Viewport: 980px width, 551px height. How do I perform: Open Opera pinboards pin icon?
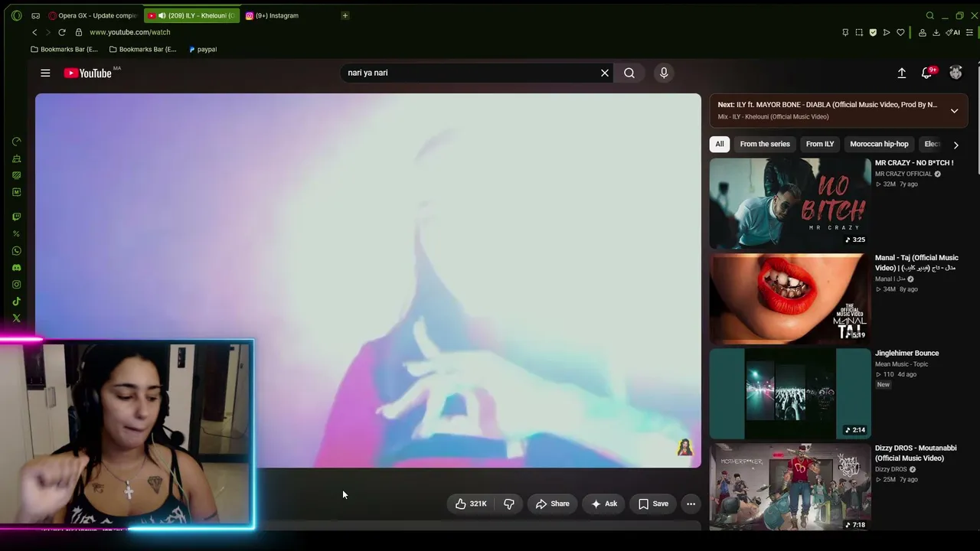point(845,32)
